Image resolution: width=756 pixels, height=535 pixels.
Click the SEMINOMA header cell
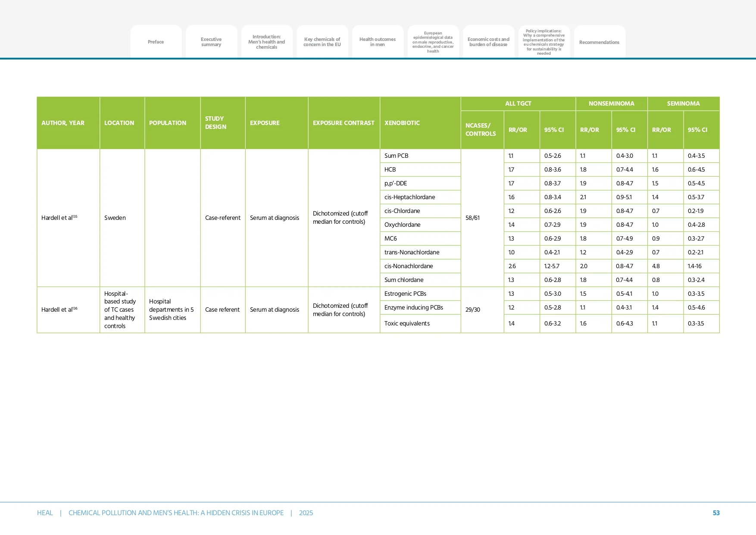683,103
